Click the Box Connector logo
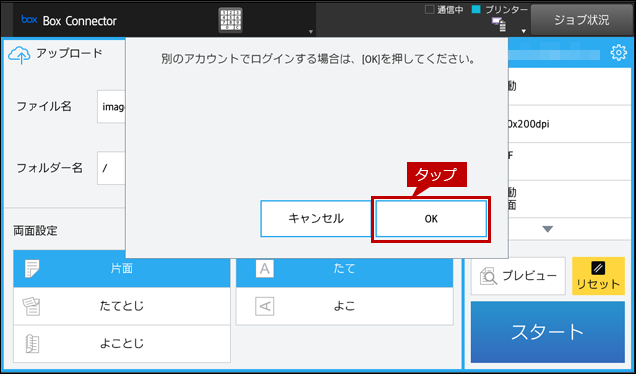The width and height of the screenshot is (636, 374). [29, 19]
